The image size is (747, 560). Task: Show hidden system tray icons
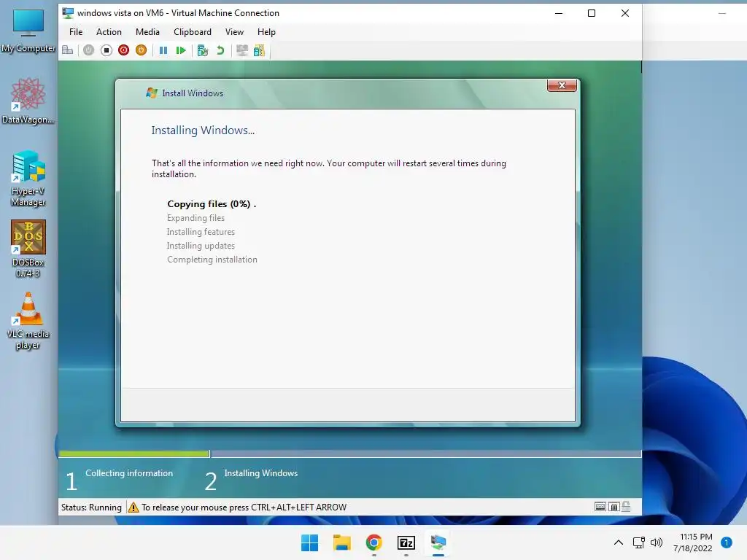click(618, 542)
